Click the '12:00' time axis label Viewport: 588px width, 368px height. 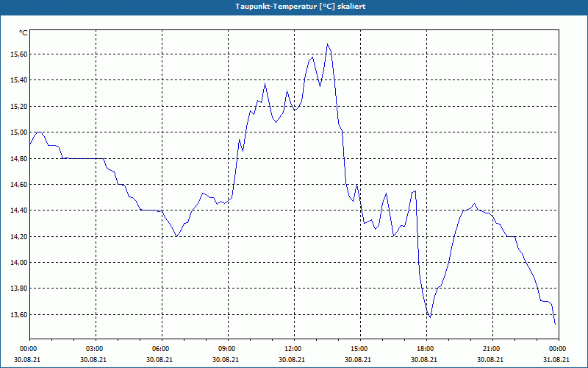295,349
